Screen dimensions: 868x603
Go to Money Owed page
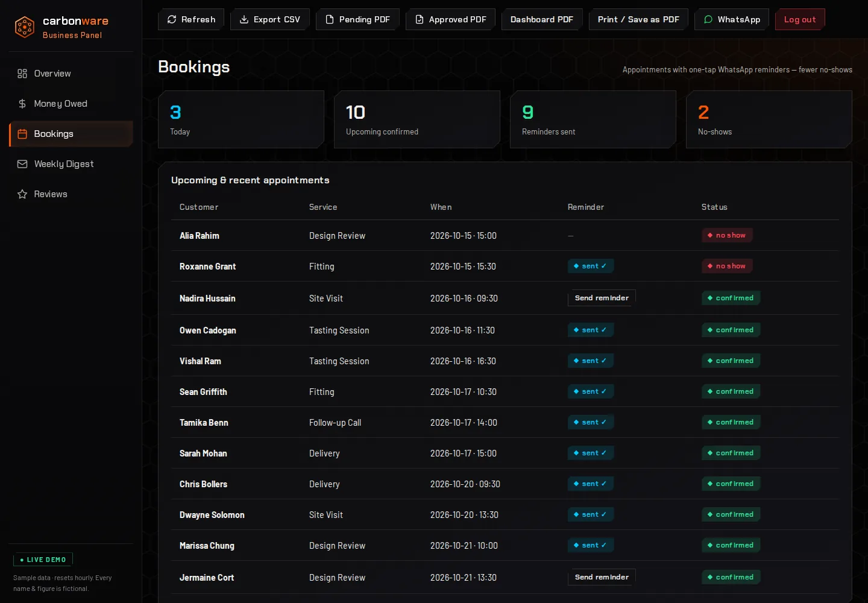pos(71,104)
